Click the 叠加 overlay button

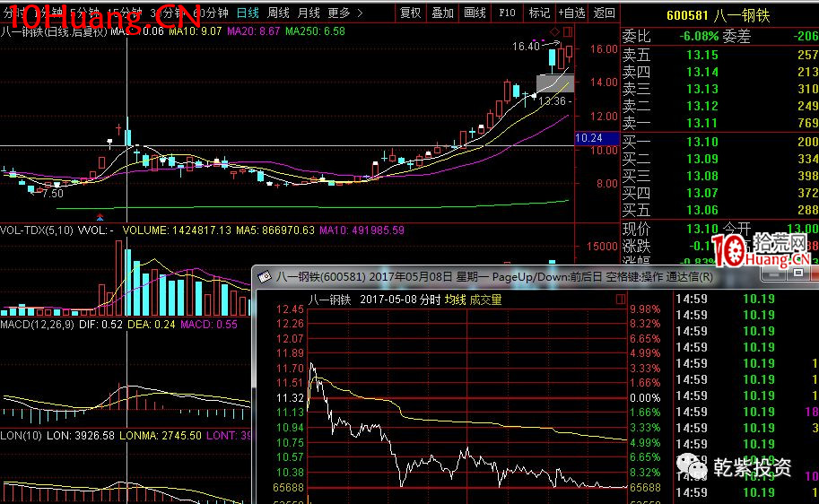pos(442,13)
